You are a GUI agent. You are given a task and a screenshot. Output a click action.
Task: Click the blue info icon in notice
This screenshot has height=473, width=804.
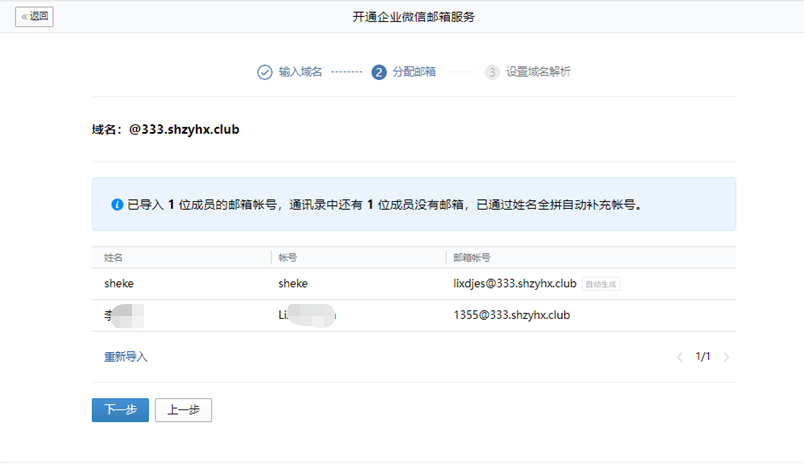[117, 205]
